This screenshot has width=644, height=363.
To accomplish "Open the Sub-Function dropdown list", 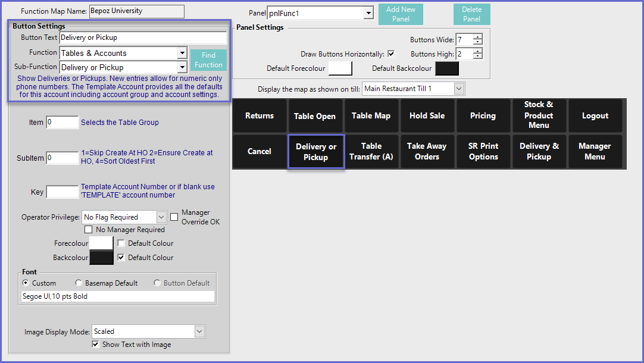I will (182, 67).
